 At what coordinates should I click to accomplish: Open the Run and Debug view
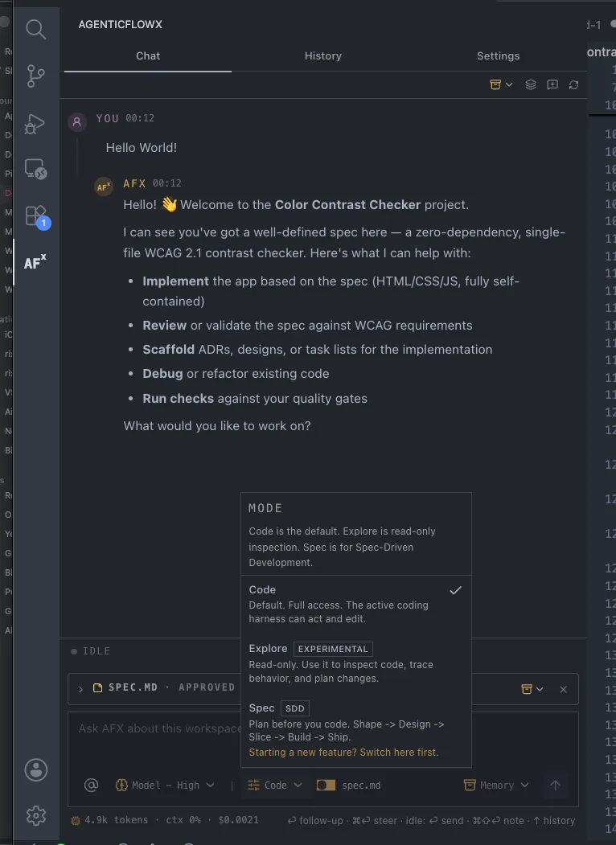[35, 124]
